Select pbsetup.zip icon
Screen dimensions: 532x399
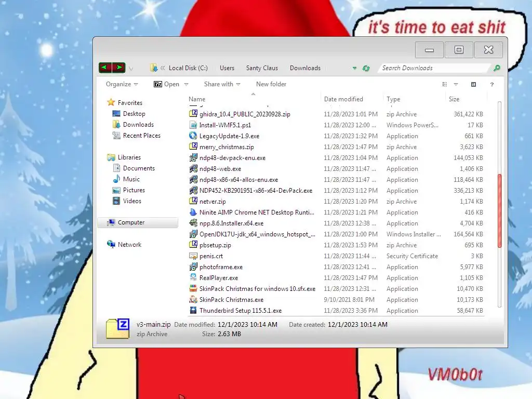193,245
